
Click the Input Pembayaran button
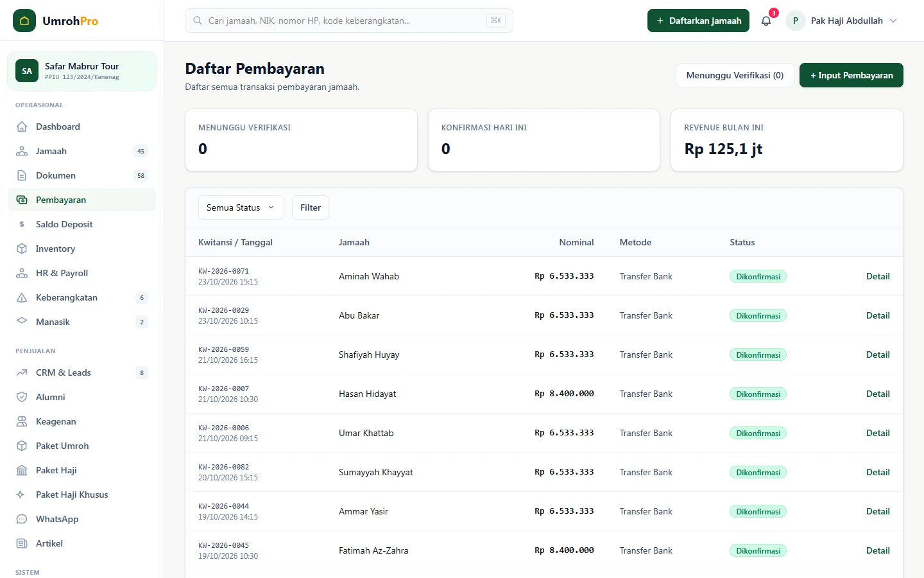(x=851, y=75)
